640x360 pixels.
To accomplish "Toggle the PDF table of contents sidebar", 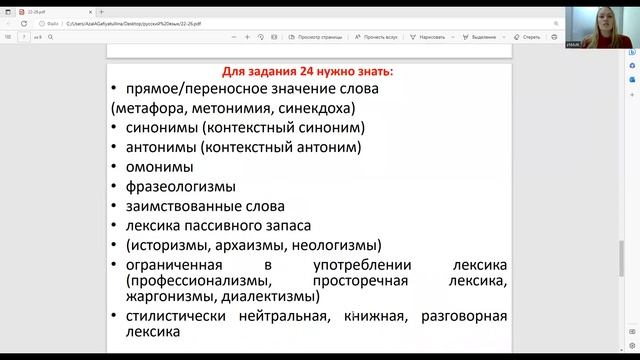I will point(8,37).
